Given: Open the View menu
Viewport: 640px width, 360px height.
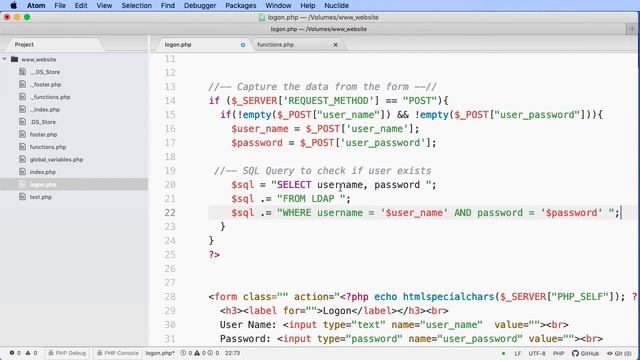Looking at the screenshot, I should pos(104,6).
